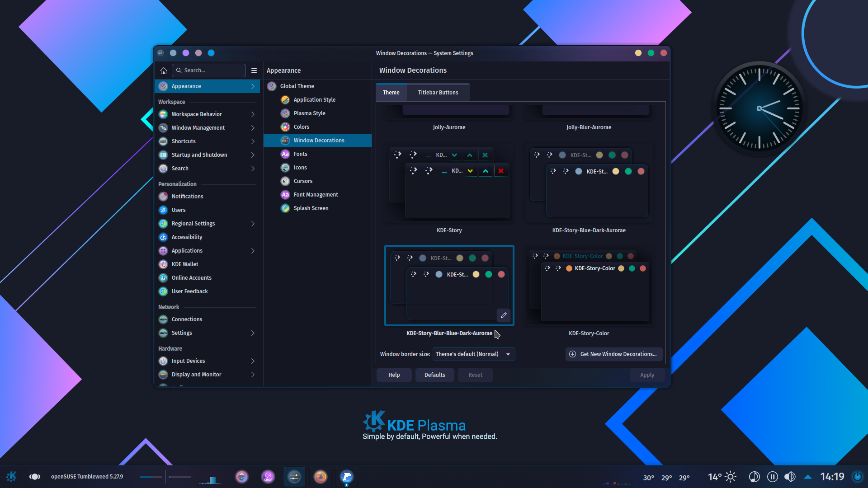
Task: Click the Firefox icon in the taskbar
Action: [x=321, y=477]
